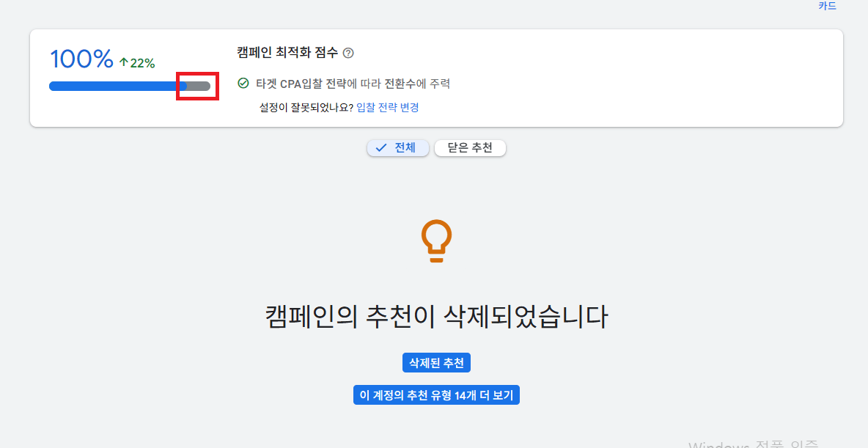Open the optimization score help tooltip icon
This screenshot has height=448, width=868.
[348, 53]
